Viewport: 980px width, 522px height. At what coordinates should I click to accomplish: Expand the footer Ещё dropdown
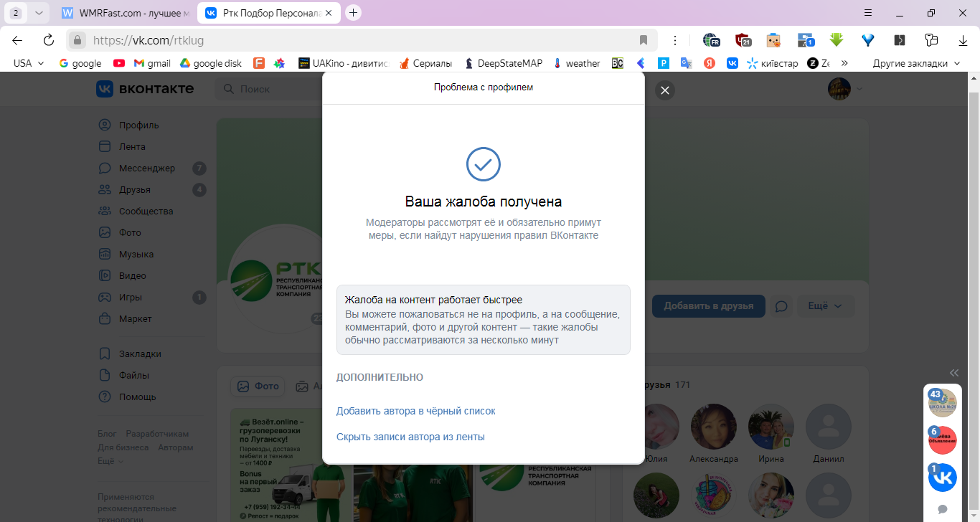pos(110,461)
